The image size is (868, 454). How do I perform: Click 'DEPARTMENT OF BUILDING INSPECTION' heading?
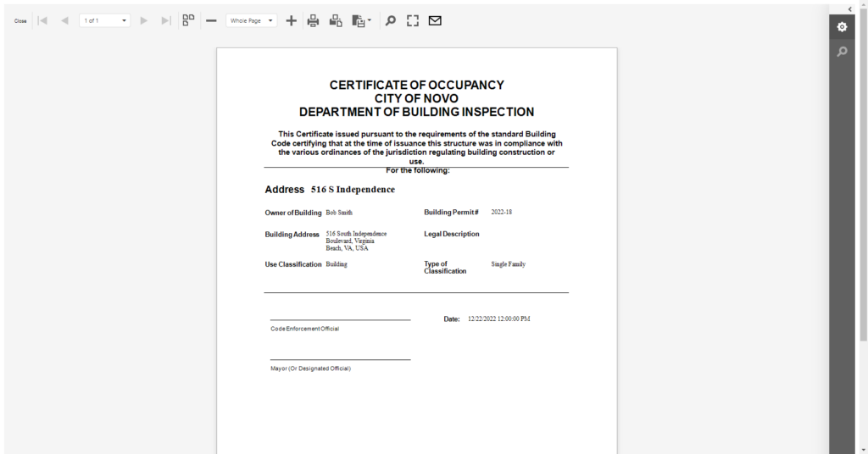click(417, 112)
